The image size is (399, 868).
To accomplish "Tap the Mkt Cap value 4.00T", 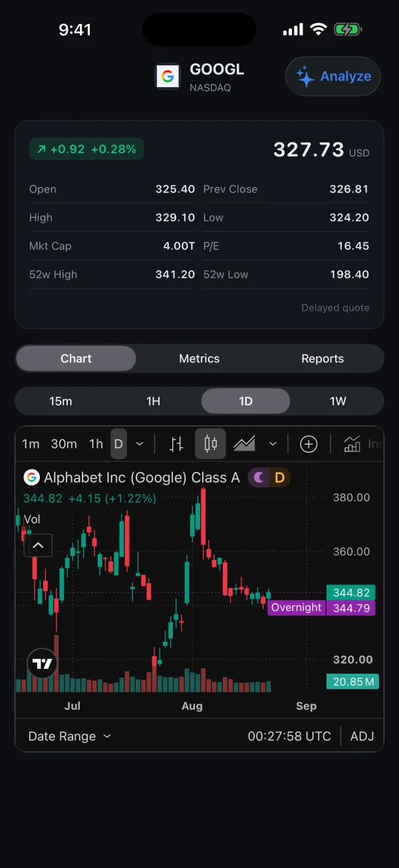I will 179,246.
